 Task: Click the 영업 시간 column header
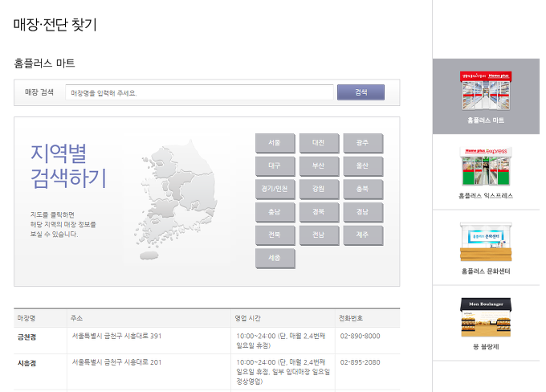tap(247, 318)
